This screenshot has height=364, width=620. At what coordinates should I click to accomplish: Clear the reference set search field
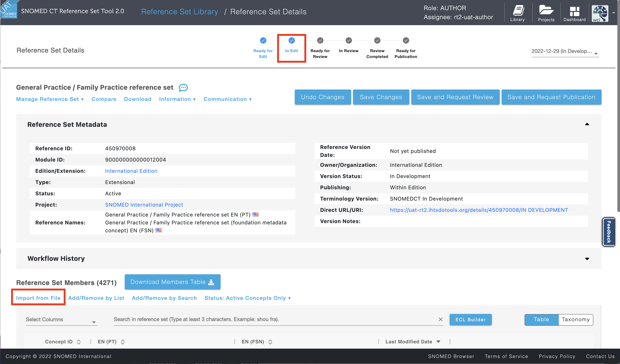440,319
